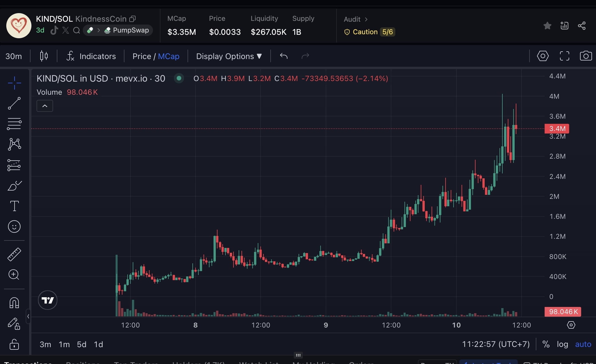596x364 pixels.
Task: Click the 3d token age label
Action: tap(40, 30)
